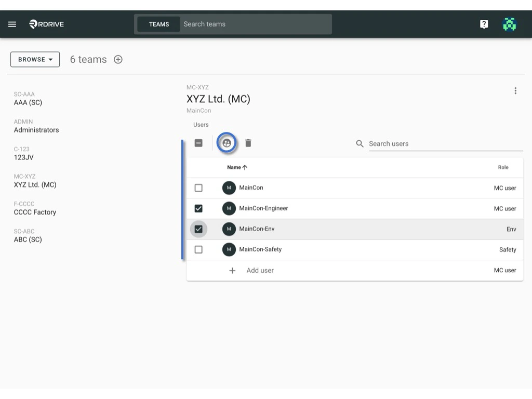Screen dimensions: 532x399
Task: Select the MainCon user checkbox
Action: [198, 188]
